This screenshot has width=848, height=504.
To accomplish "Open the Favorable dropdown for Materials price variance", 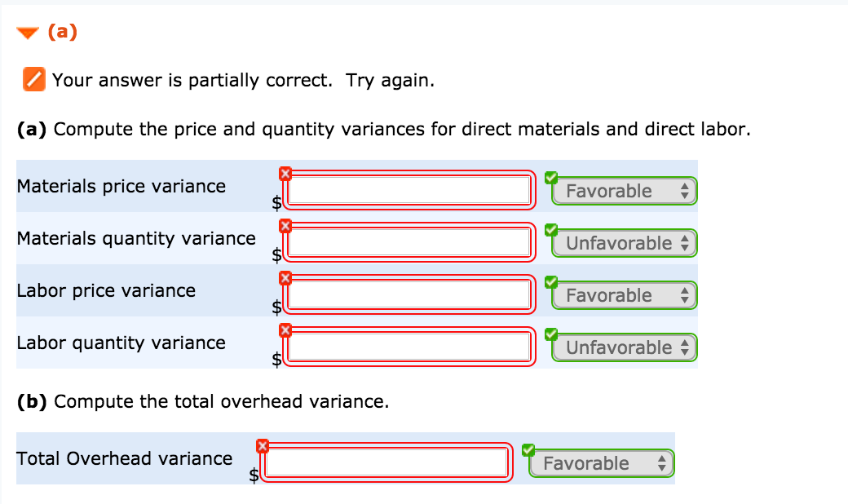I will tap(624, 191).
